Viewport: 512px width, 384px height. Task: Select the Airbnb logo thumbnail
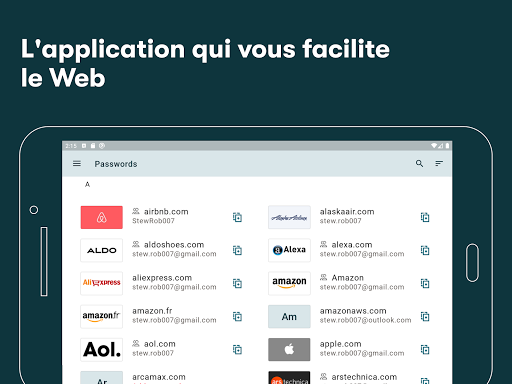click(x=102, y=217)
